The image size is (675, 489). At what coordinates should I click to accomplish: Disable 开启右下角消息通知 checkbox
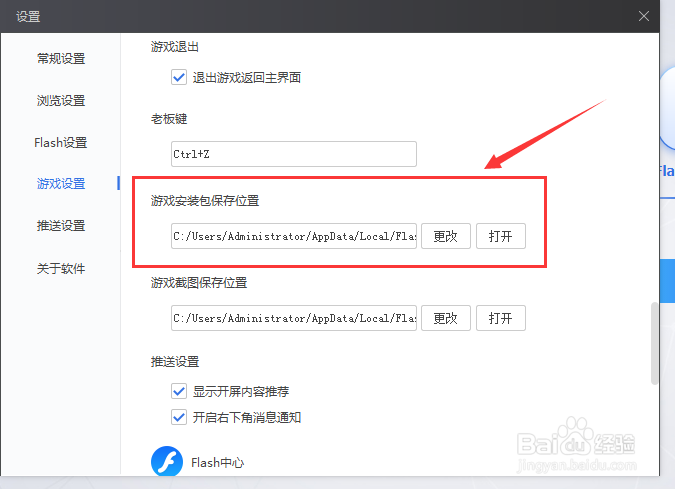[x=179, y=417]
